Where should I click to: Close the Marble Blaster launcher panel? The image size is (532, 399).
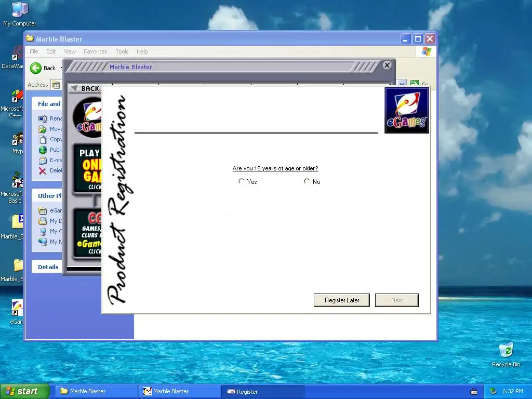[387, 65]
